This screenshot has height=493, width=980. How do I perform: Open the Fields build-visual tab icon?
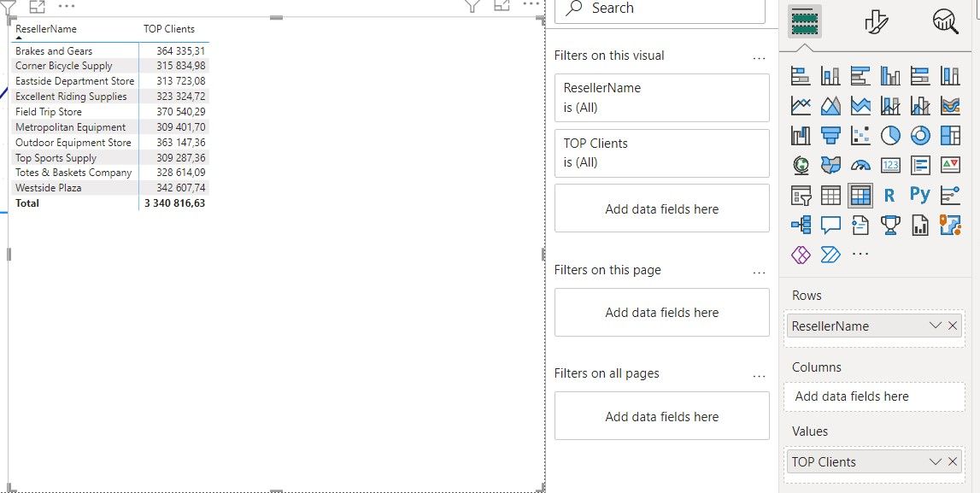[804, 22]
